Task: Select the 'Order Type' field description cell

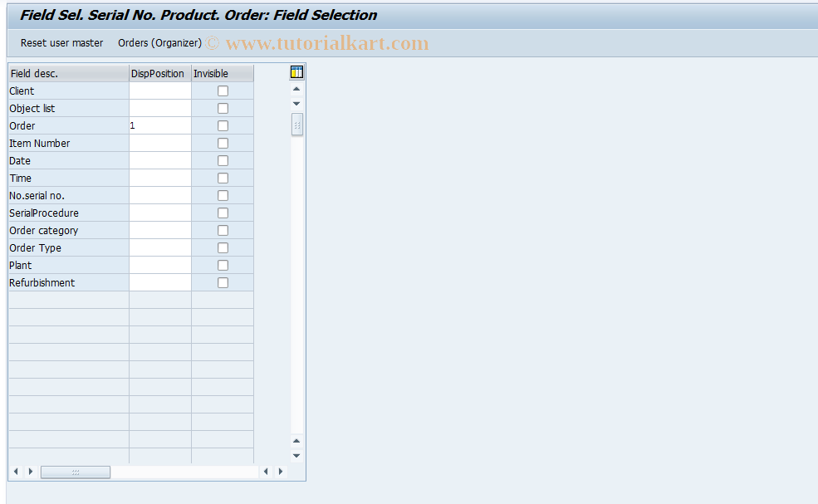Action: pyautogui.click(x=68, y=247)
